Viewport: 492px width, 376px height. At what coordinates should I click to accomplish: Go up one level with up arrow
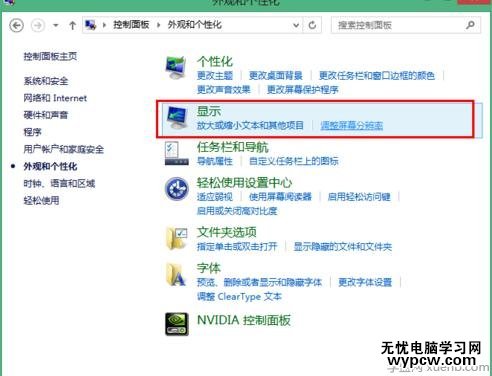[72, 25]
